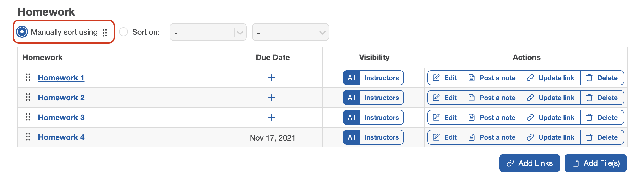Add a due date for Homework 3
The height and width of the screenshot is (178, 644).
point(271,117)
